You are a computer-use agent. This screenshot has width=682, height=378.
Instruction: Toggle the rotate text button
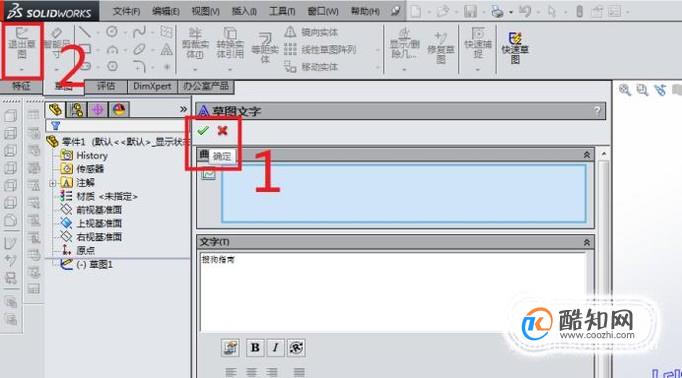(296, 348)
